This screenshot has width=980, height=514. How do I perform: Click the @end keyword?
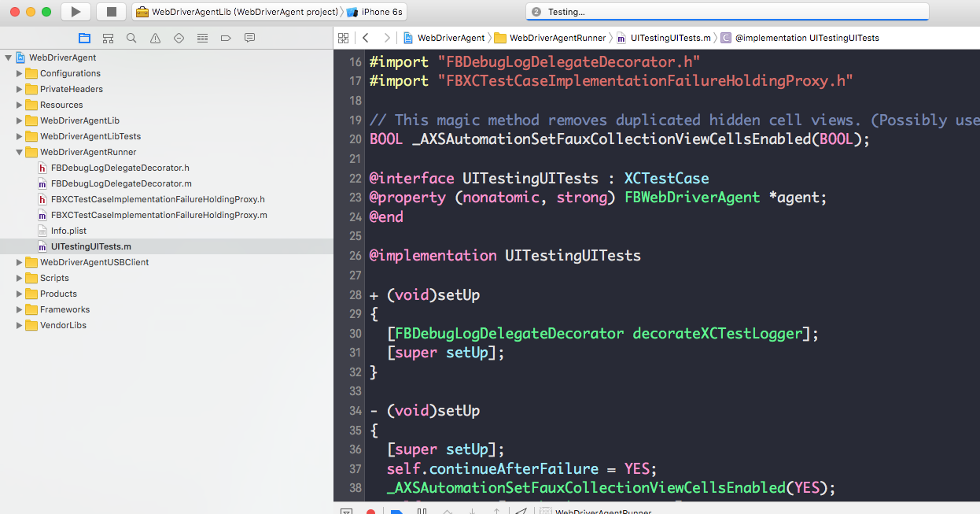tap(386, 216)
